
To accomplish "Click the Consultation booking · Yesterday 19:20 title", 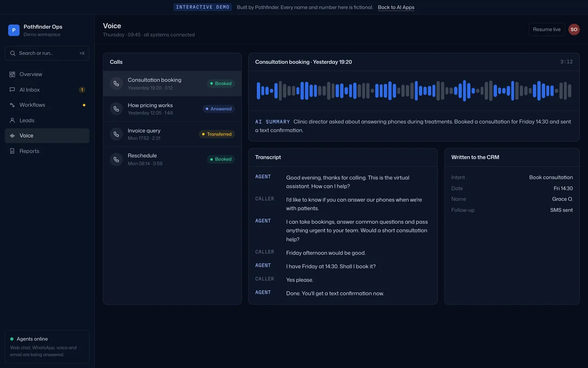I will (304, 62).
